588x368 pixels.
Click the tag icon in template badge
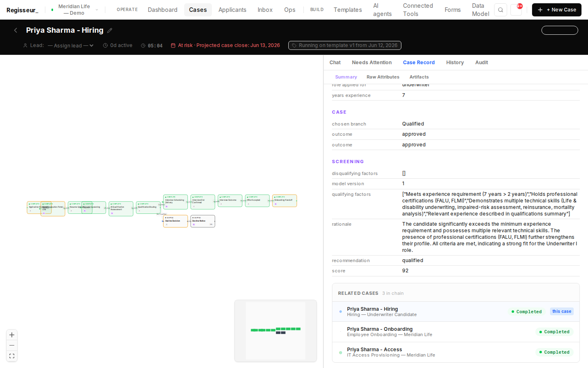tap(294, 45)
